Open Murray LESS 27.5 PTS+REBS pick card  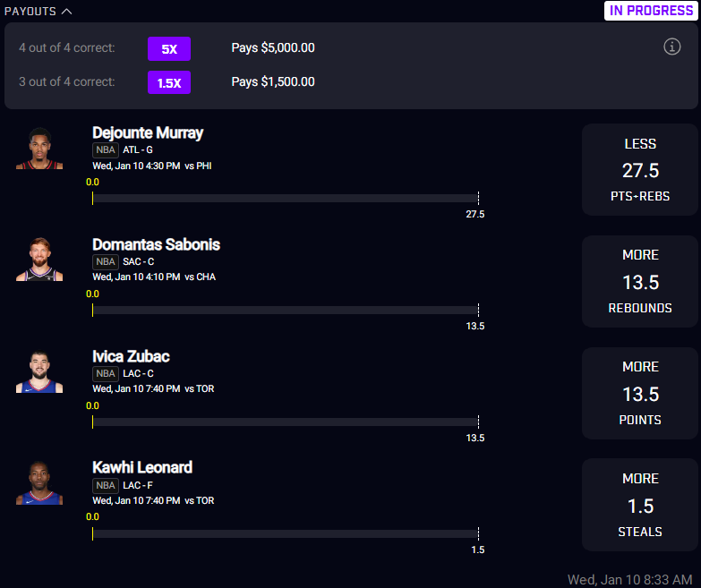click(x=640, y=170)
